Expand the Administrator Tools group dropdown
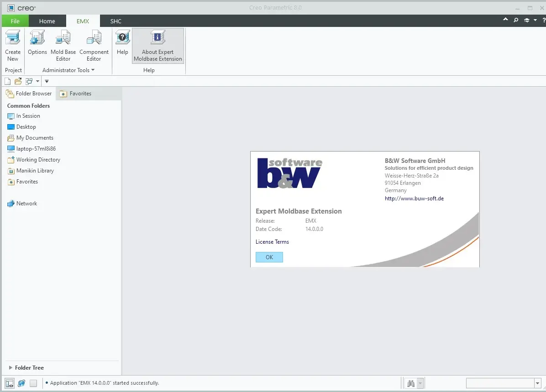 click(x=68, y=70)
